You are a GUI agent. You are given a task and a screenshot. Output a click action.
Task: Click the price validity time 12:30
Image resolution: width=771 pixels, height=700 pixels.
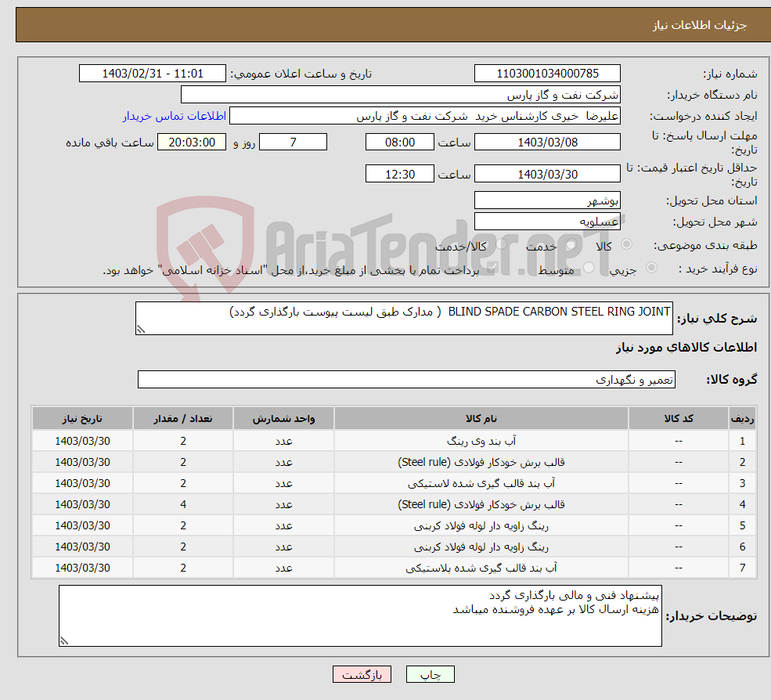pyautogui.click(x=400, y=174)
